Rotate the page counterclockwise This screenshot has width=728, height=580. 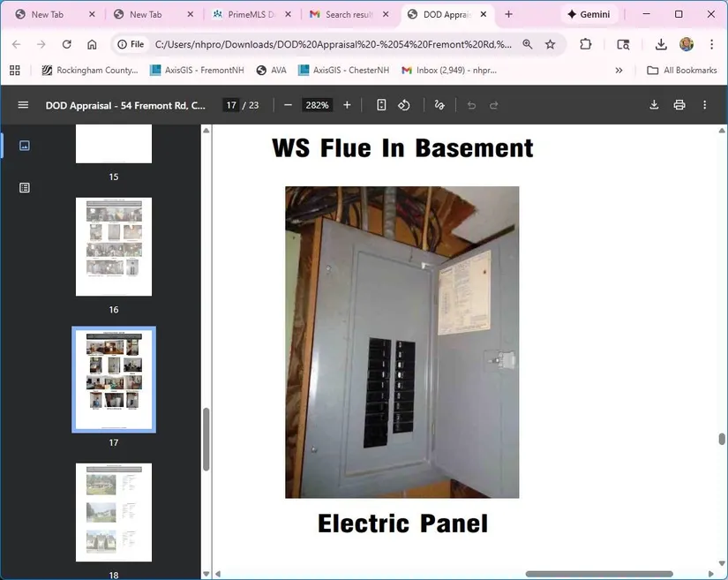[404, 105]
